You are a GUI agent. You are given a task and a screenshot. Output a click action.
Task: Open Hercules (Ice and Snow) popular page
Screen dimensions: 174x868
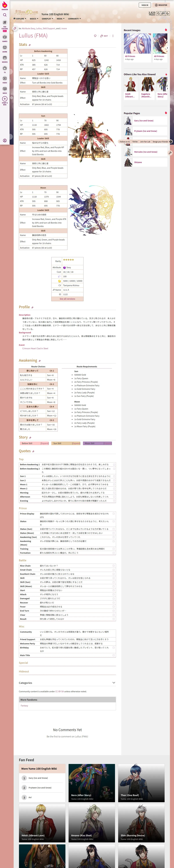coord(145,152)
